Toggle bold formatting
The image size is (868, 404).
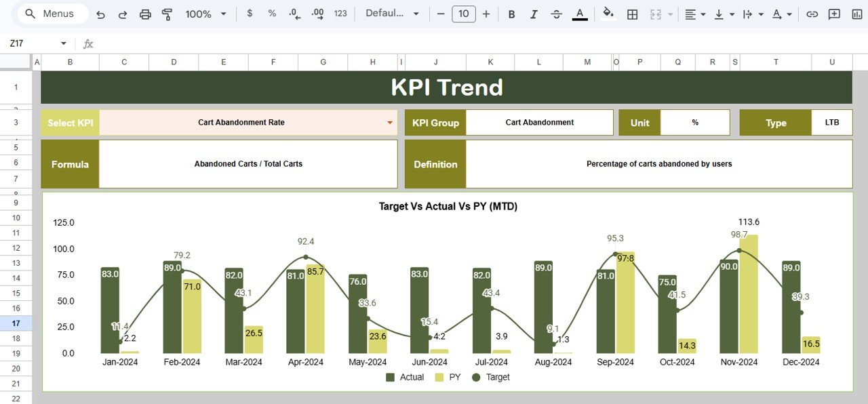tap(511, 14)
